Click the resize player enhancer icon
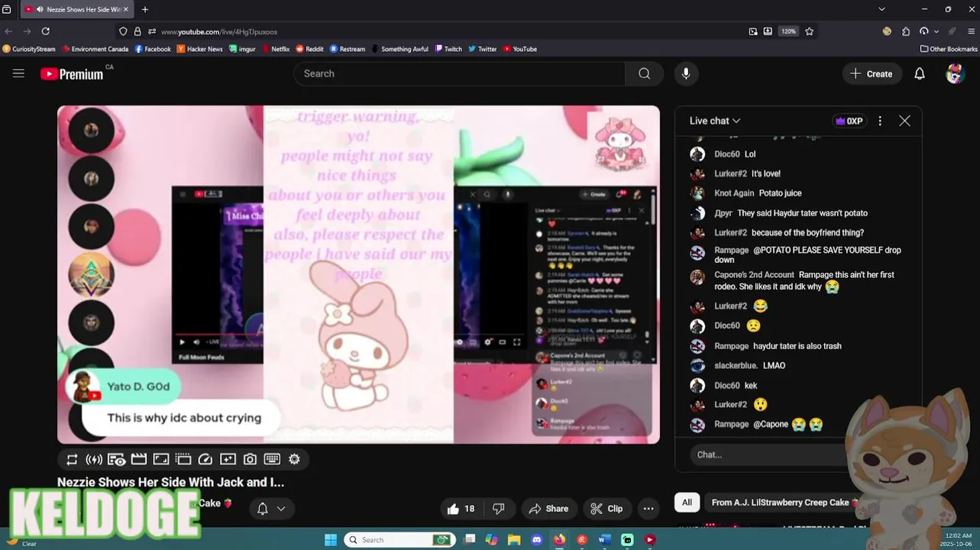The image size is (980, 550). point(160,459)
